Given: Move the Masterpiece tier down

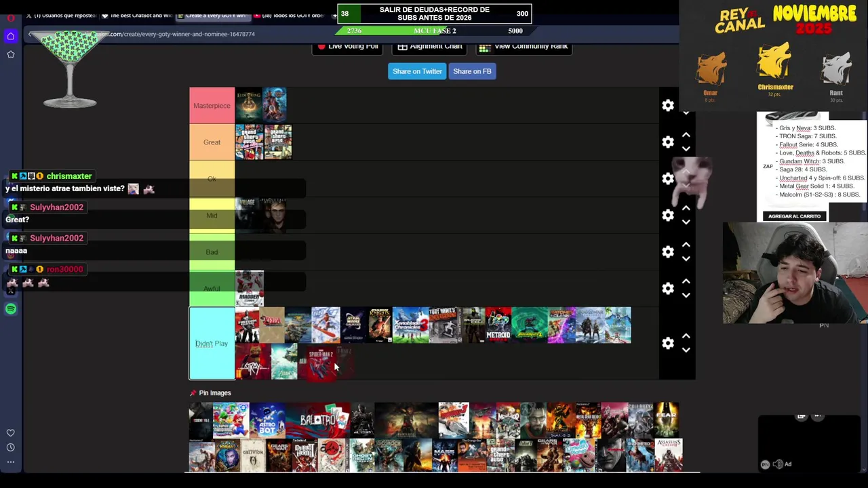Looking at the screenshot, I should pyautogui.click(x=686, y=113).
